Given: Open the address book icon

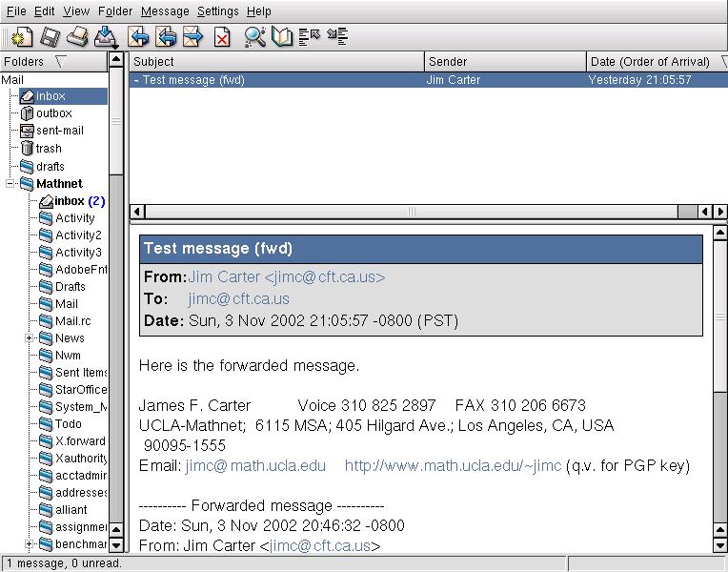Looking at the screenshot, I should pyautogui.click(x=281, y=37).
